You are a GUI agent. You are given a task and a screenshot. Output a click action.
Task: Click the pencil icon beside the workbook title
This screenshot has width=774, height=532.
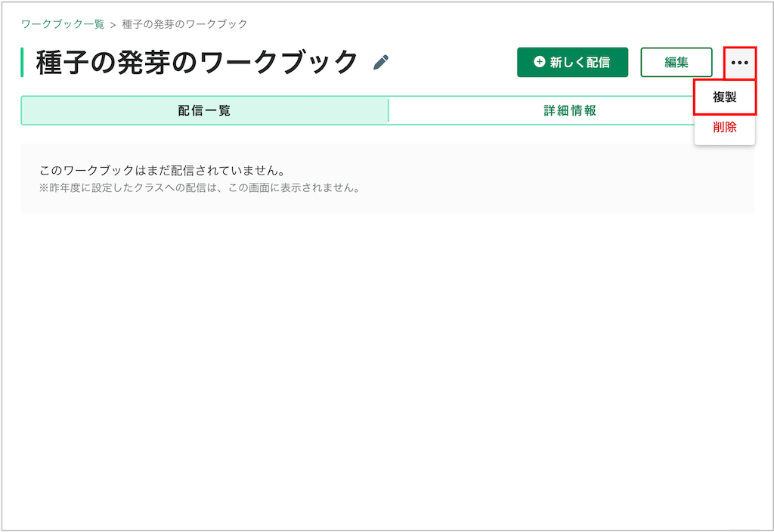[381, 63]
